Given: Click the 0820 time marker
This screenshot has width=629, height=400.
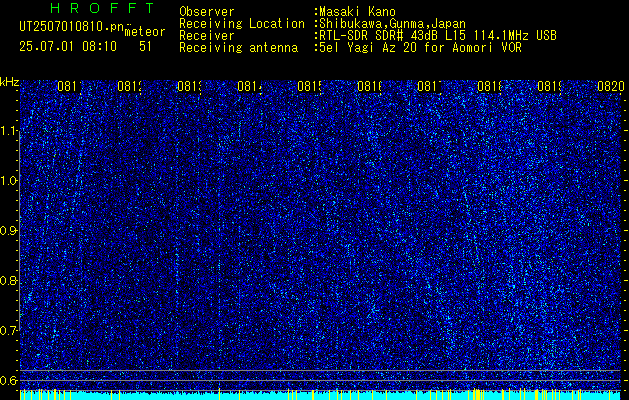Looking at the screenshot, I should point(611,87).
